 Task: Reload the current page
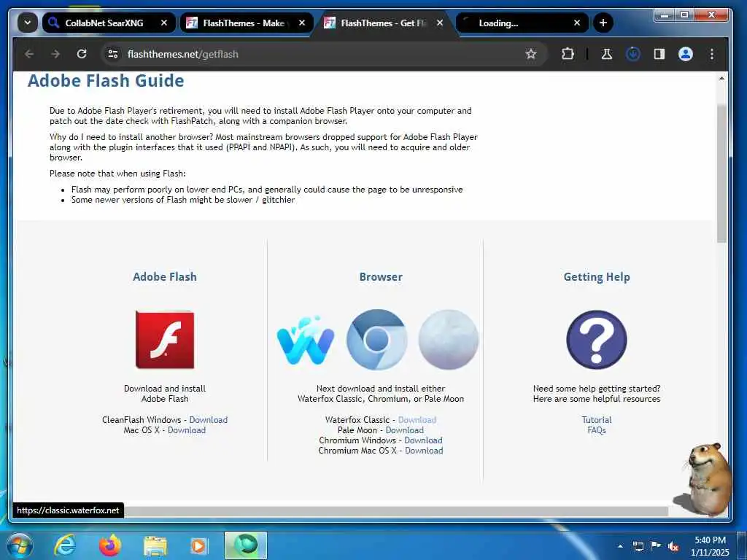[82, 54]
